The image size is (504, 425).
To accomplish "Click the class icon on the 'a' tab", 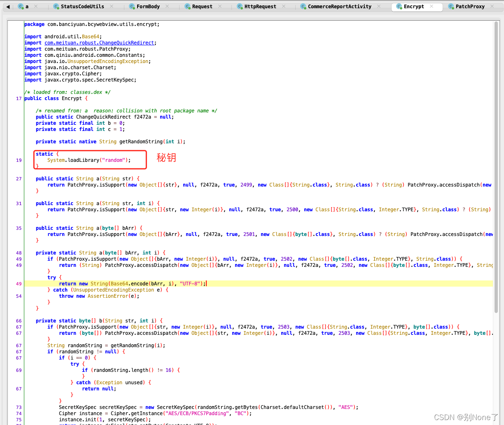I will (21, 7).
